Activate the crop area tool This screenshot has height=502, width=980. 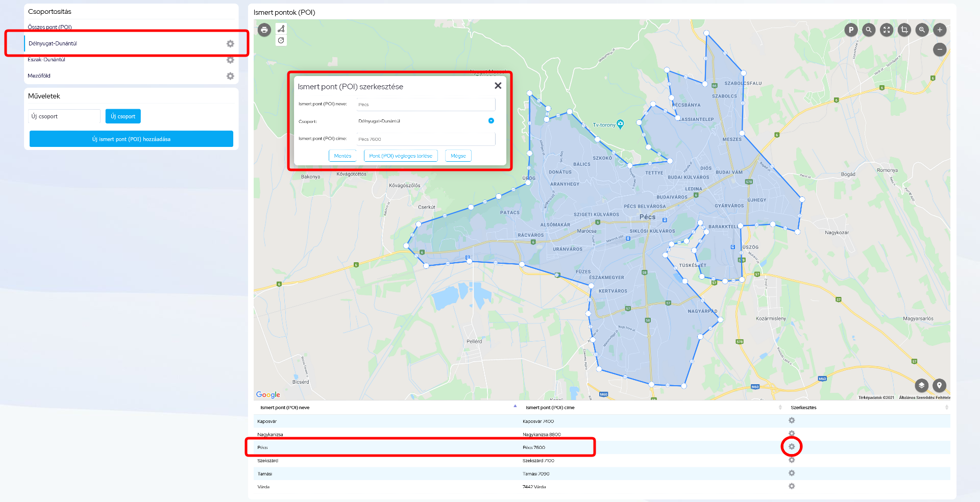pos(904,30)
